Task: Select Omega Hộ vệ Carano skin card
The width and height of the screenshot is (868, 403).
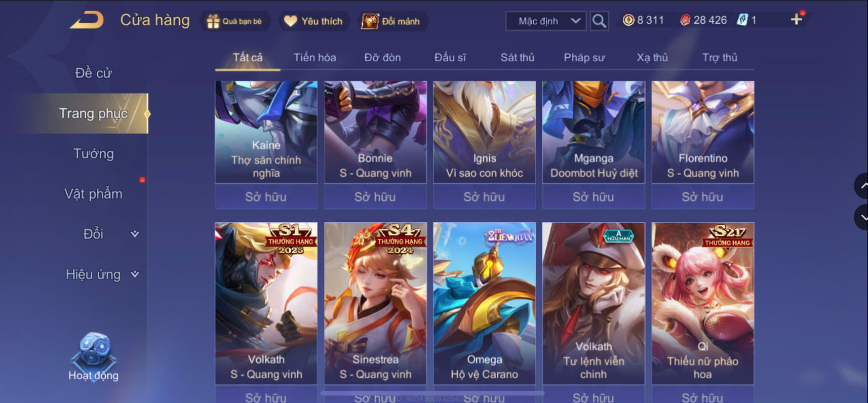Action: coord(484,303)
